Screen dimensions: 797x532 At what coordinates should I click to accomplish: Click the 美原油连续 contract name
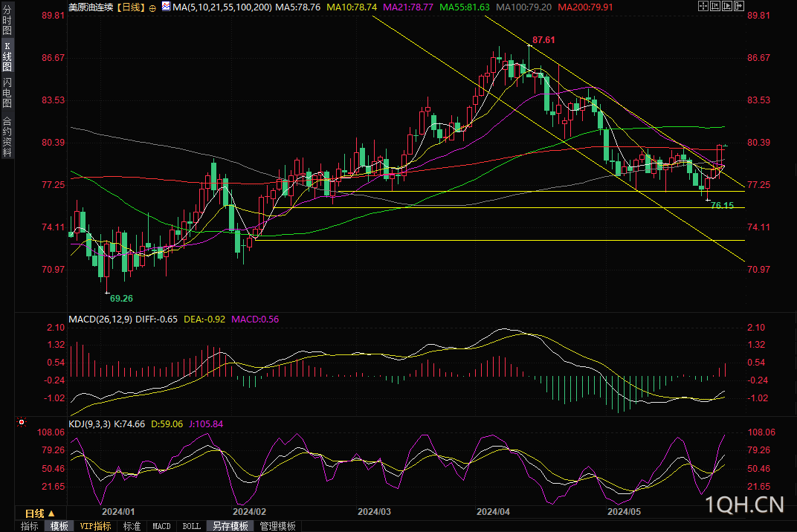tap(91, 7)
